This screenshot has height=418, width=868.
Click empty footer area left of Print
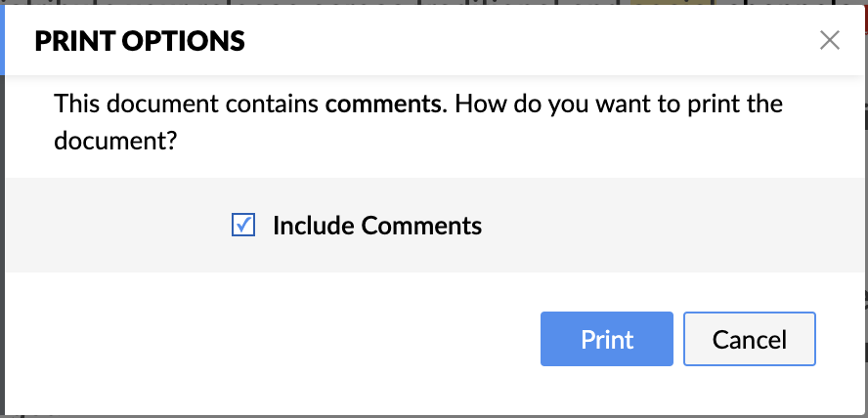(x=264, y=339)
